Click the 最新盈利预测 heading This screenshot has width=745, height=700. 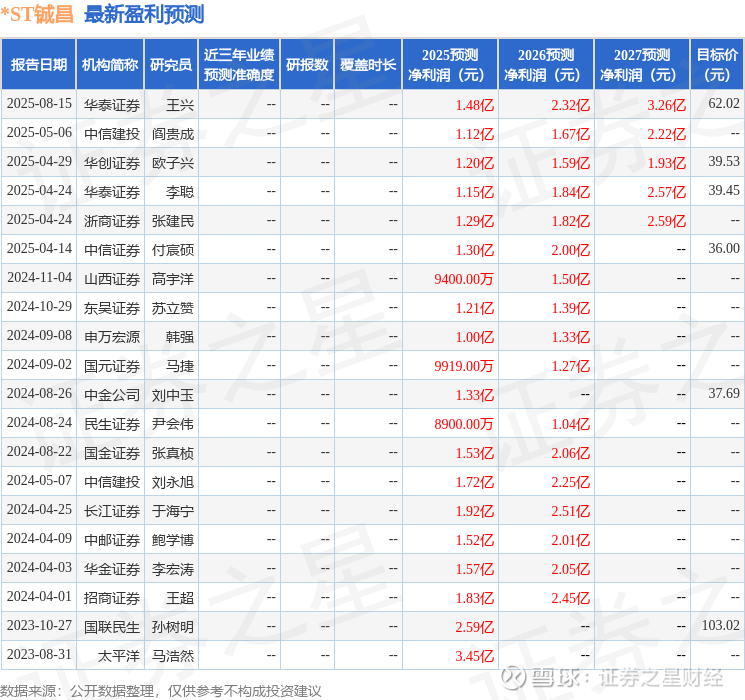coord(144,14)
